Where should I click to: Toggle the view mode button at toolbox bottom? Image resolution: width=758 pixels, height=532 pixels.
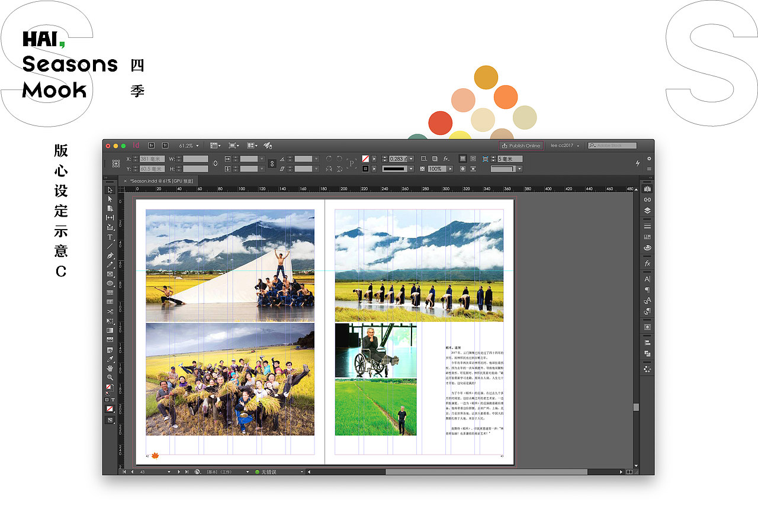(x=110, y=420)
